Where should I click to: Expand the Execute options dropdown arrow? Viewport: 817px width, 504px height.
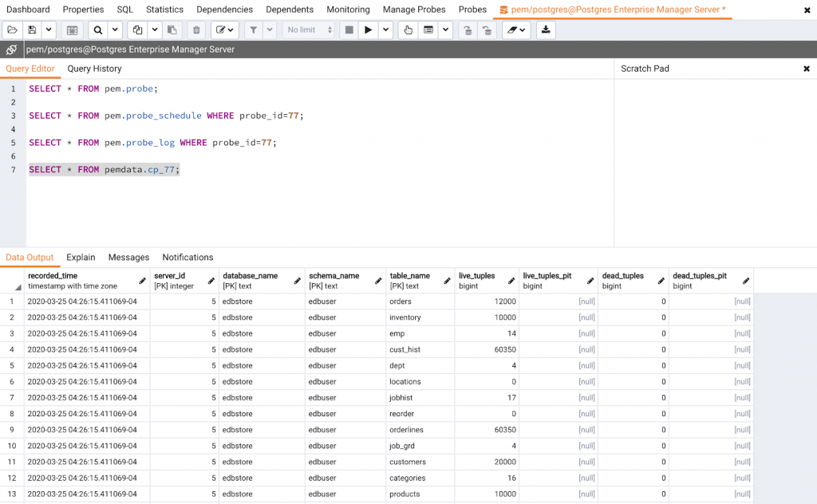[386, 30]
